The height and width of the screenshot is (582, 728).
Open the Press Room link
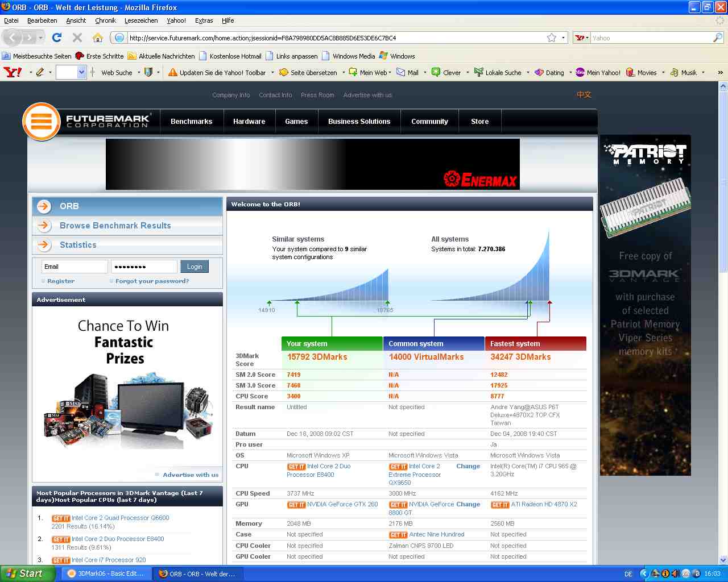[317, 95]
